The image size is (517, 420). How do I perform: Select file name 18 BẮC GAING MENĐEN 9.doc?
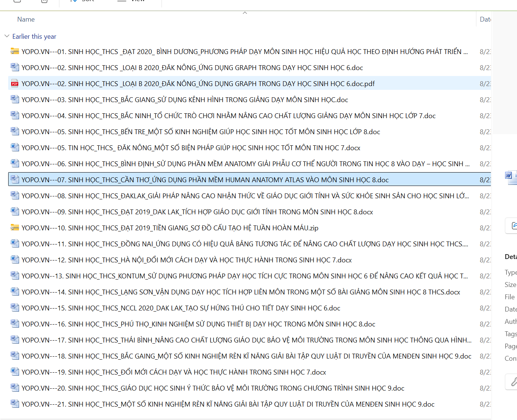pyautogui.click(x=247, y=356)
